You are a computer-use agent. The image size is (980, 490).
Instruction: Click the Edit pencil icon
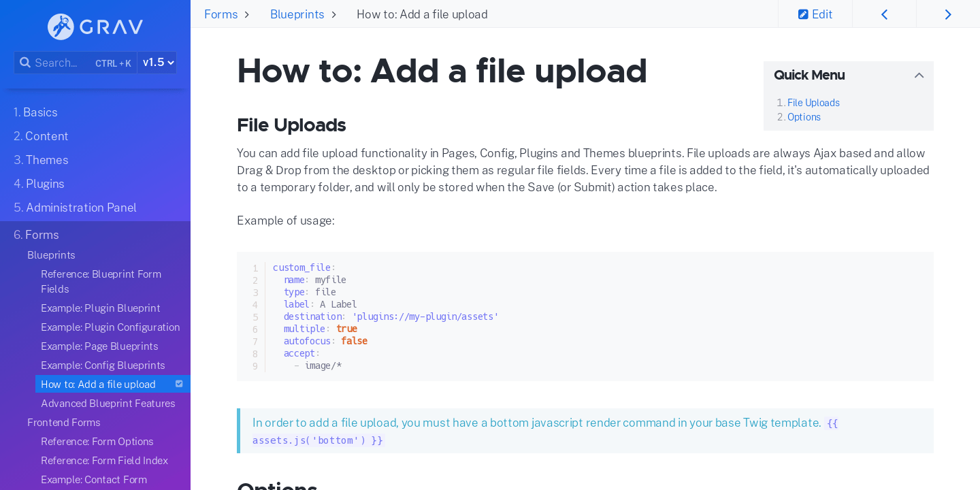[804, 14]
